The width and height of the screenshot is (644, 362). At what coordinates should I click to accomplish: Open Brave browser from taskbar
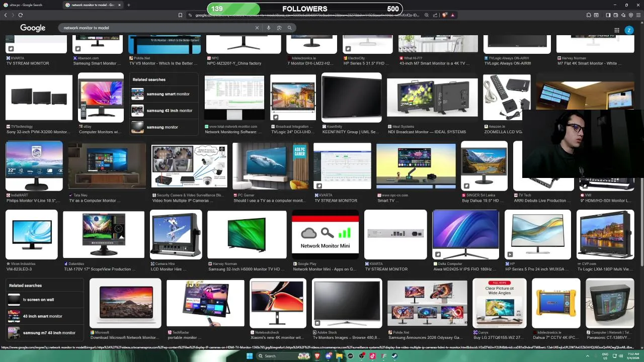tap(317, 356)
